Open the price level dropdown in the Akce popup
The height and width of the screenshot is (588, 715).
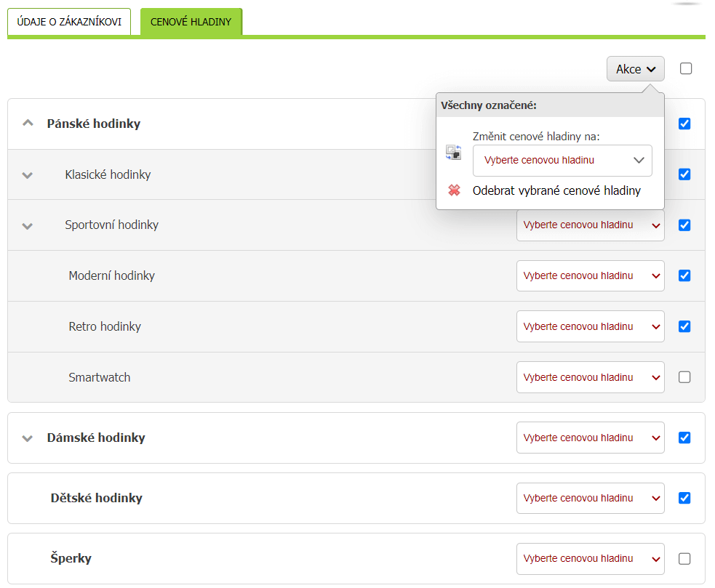click(562, 161)
